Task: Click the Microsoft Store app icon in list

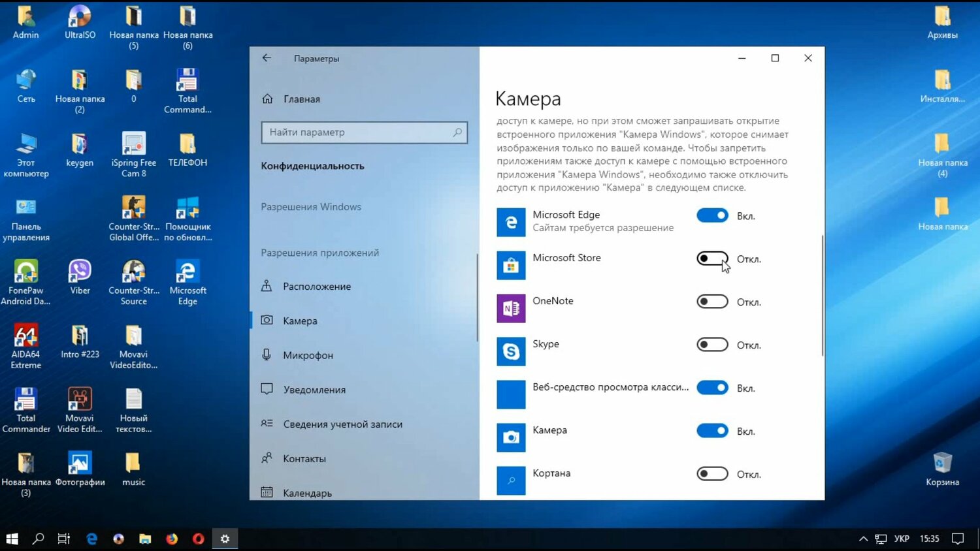Action: (x=511, y=265)
